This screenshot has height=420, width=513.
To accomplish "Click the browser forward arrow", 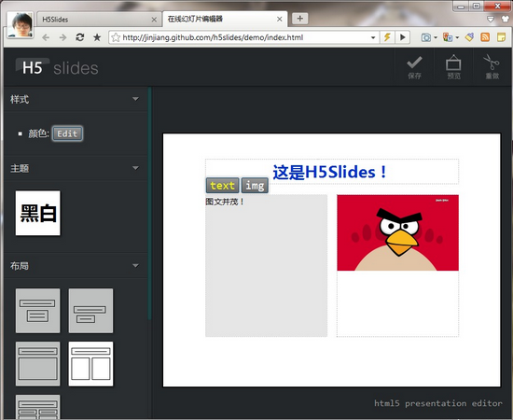I will pyautogui.click(x=62, y=37).
